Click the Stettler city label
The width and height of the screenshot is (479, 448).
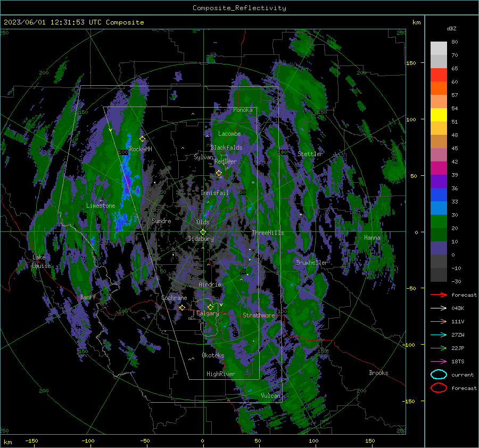[310, 154]
